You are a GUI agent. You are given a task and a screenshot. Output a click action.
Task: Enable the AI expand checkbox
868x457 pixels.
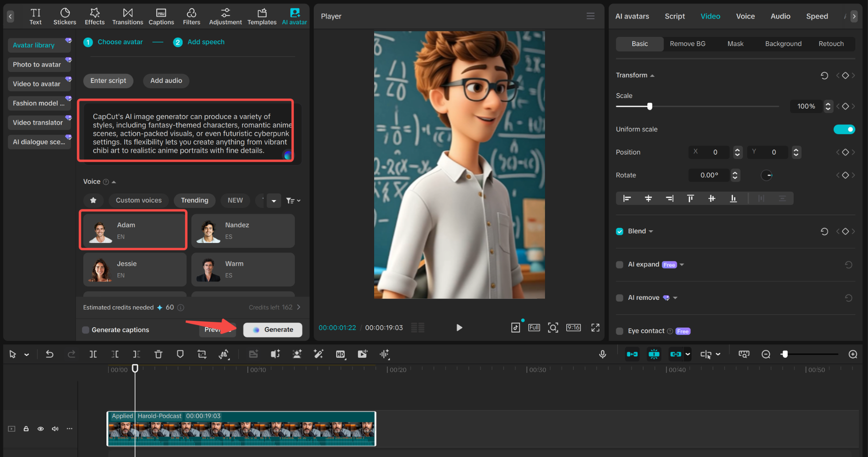(x=619, y=265)
